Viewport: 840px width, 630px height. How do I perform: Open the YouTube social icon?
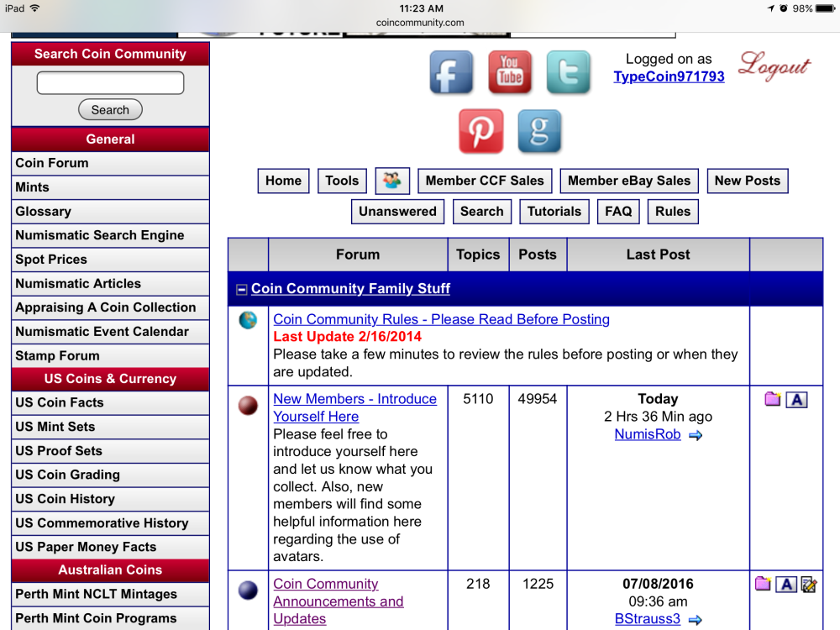click(x=510, y=72)
